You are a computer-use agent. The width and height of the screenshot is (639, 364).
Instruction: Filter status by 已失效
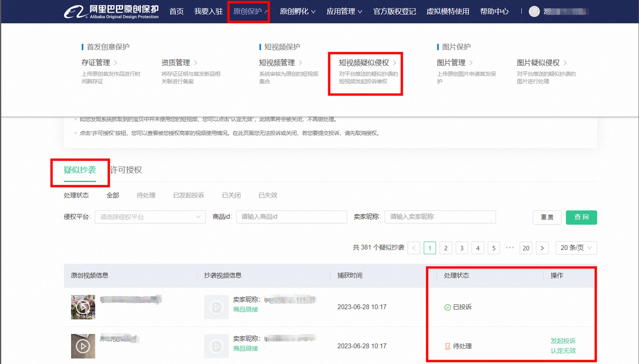[268, 195]
